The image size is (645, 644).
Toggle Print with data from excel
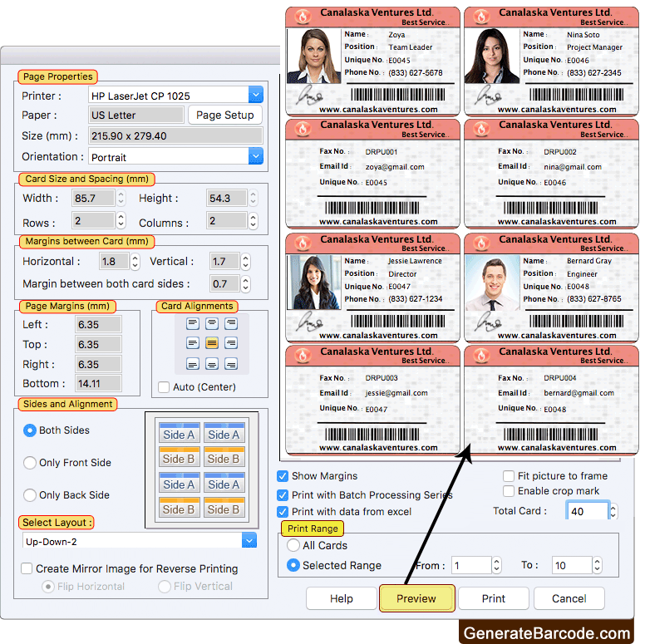[x=283, y=512]
